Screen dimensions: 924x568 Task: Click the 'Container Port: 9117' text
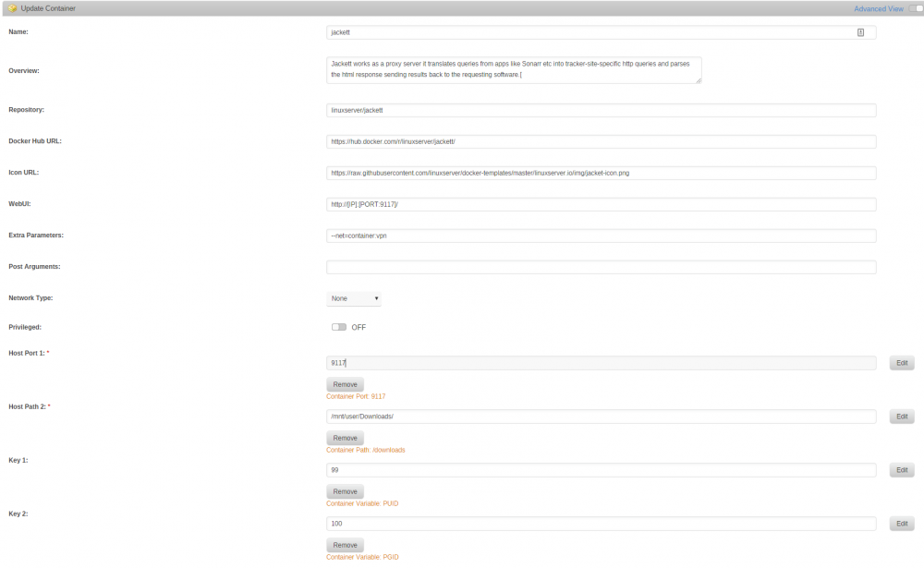[356, 396]
